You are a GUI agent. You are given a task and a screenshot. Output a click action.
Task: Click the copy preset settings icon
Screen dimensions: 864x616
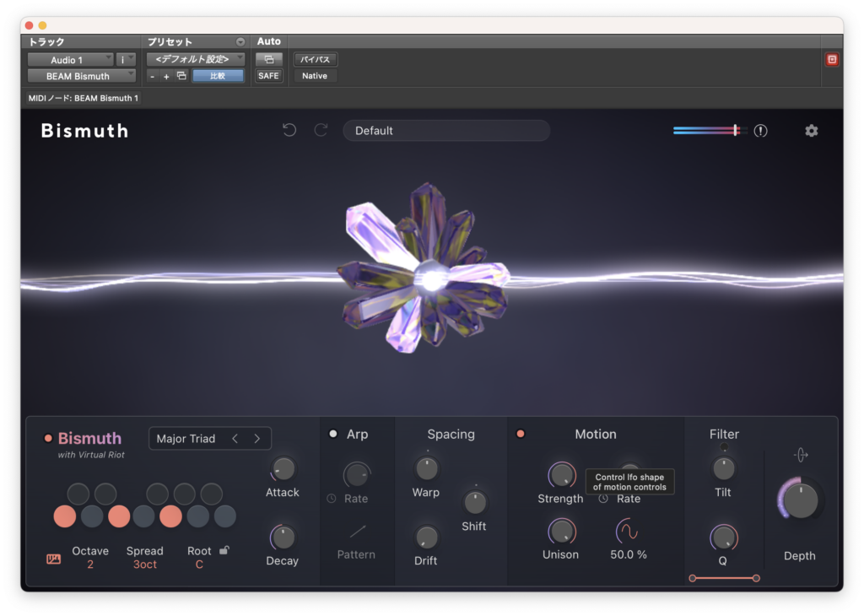click(181, 76)
